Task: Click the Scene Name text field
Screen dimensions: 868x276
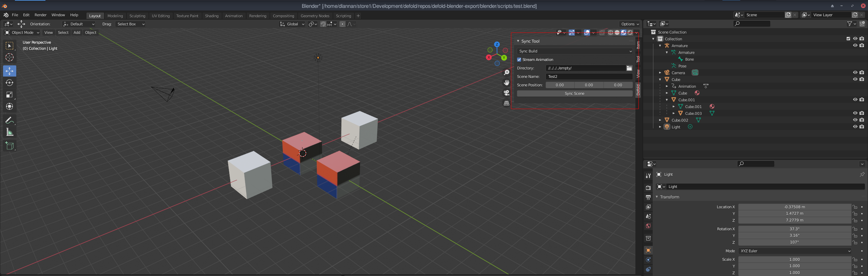Action: coord(589,77)
